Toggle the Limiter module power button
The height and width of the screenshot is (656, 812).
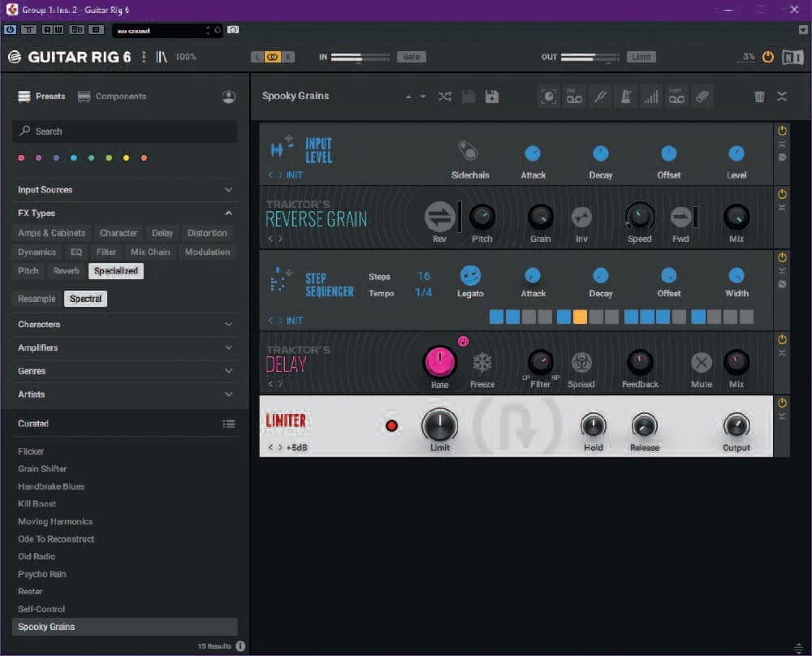(782, 403)
